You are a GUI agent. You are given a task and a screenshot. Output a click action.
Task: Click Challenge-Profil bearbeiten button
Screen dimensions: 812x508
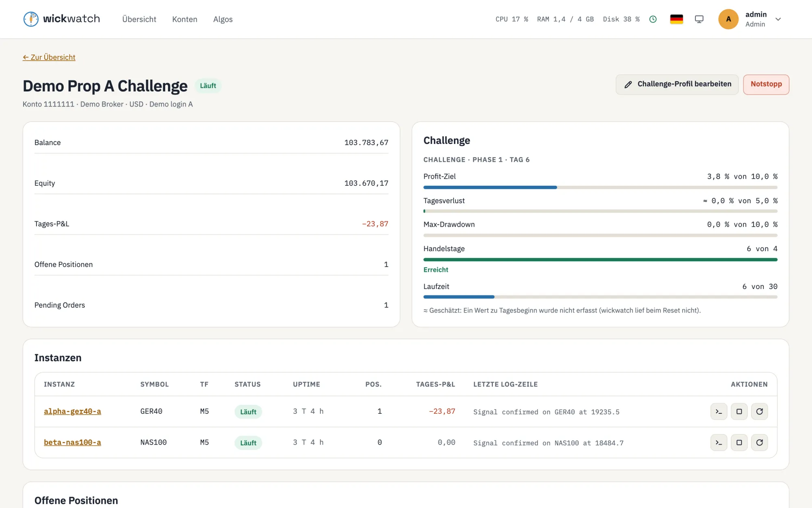click(677, 84)
